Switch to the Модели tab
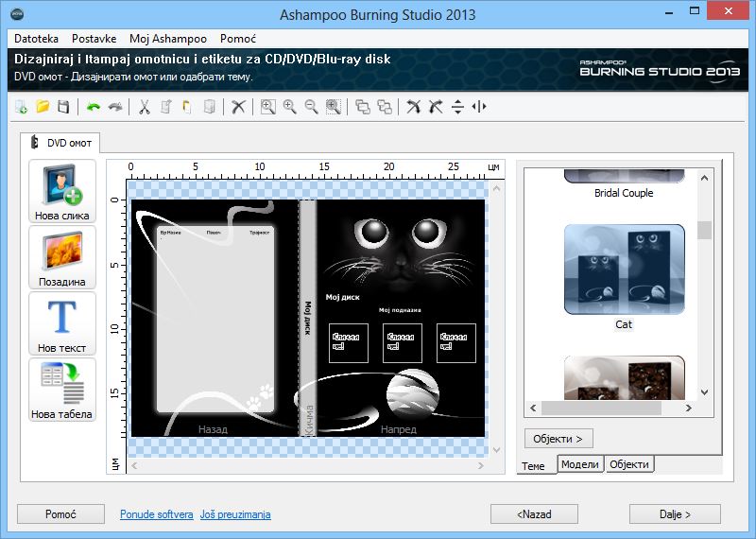The height and width of the screenshot is (539, 756). click(x=579, y=464)
